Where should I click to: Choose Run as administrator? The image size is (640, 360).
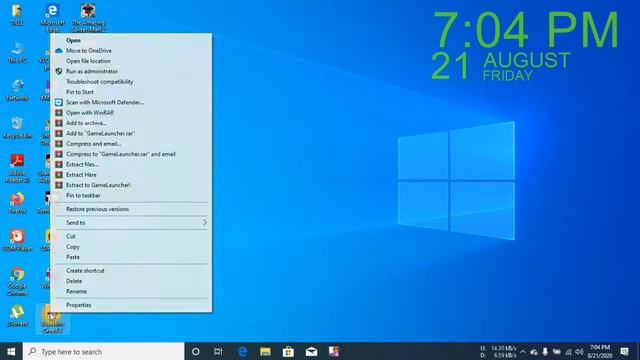click(x=131, y=71)
